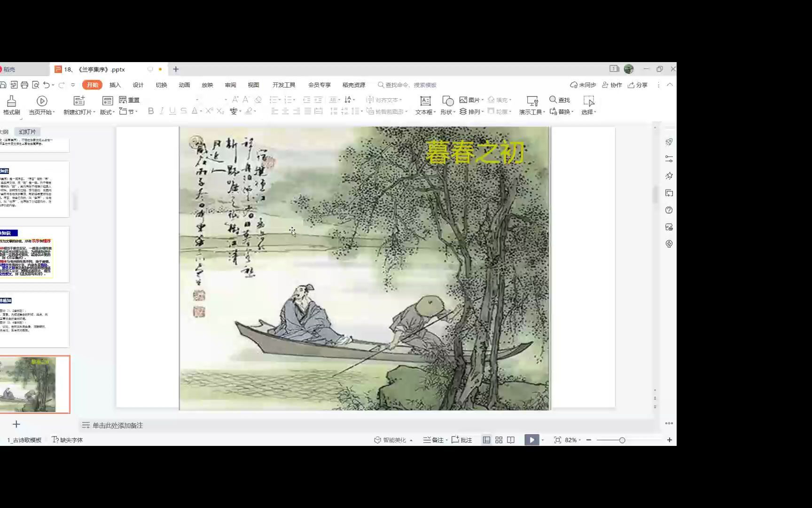Insert a text box (文本框)
This screenshot has width=812, height=508.
[x=426, y=105]
